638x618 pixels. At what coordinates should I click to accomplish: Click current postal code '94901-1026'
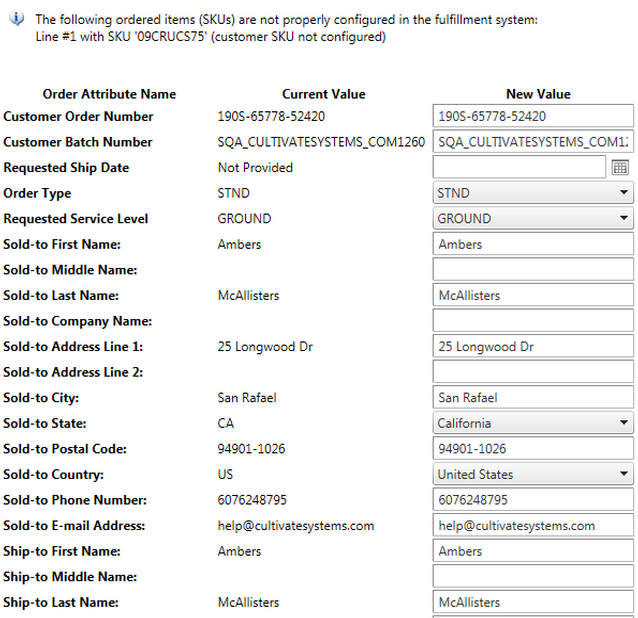click(251, 449)
